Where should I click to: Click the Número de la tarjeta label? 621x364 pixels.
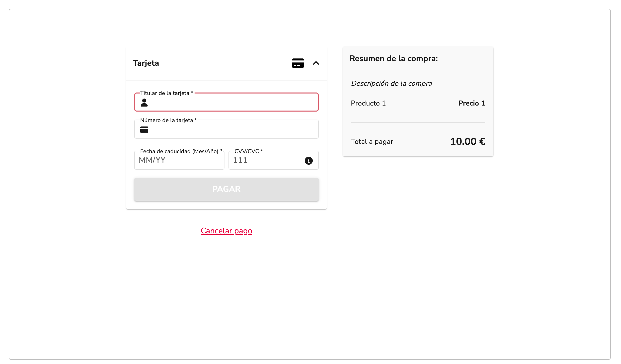168,120
